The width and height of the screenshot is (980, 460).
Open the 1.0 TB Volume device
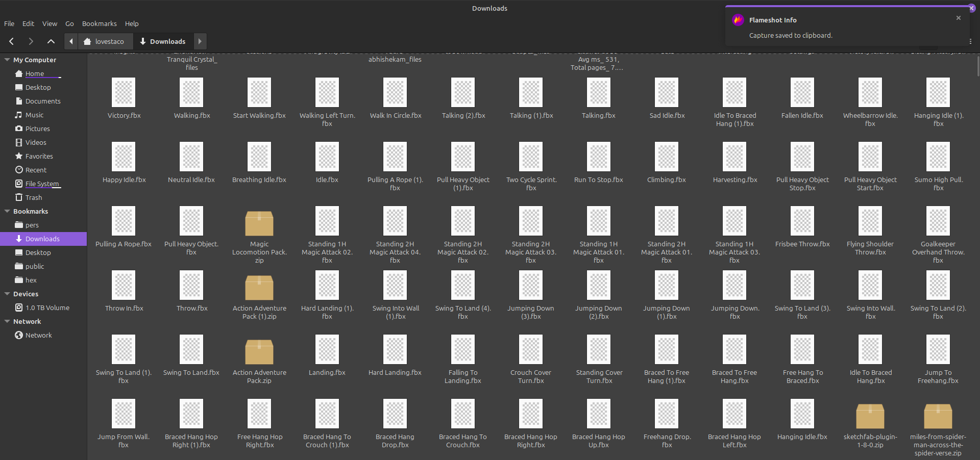click(x=47, y=308)
